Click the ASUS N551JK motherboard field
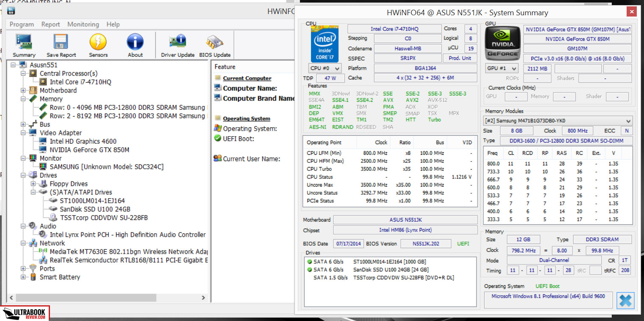This screenshot has height=321, width=644. click(405, 220)
